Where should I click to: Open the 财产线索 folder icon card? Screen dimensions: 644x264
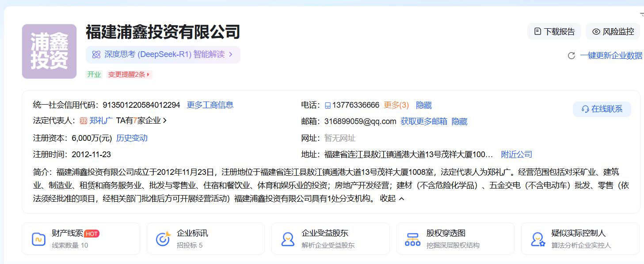[x=39, y=239]
